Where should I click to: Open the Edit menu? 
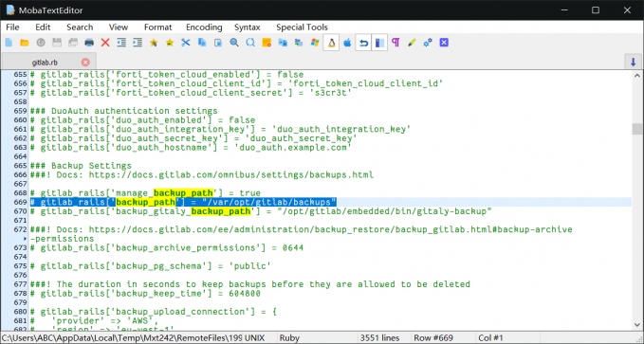[43, 27]
